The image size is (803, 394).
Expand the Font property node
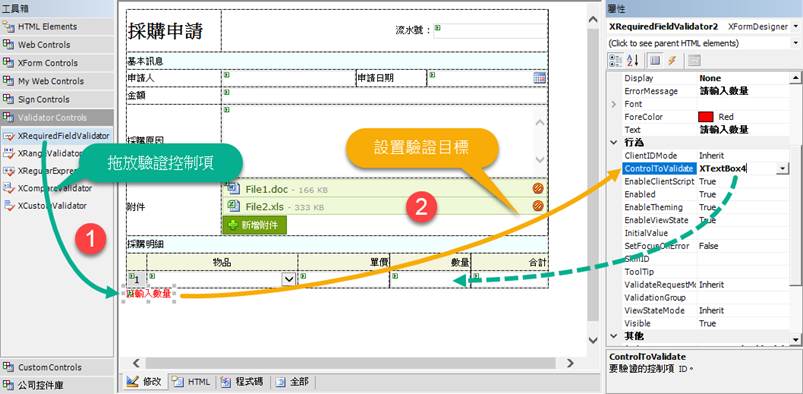(614, 104)
